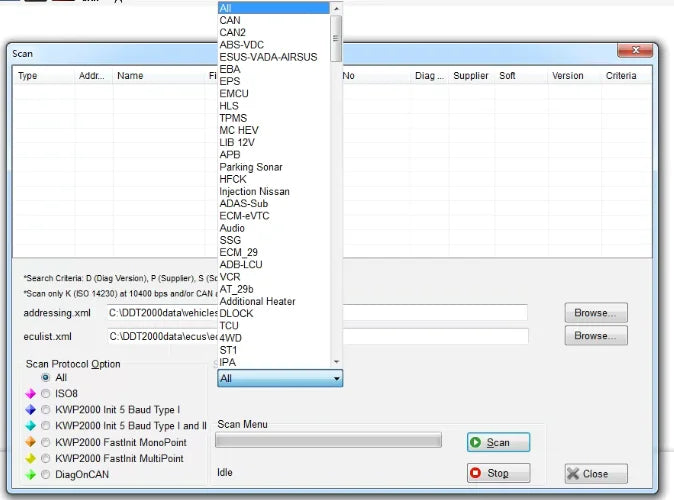The height and width of the screenshot is (500, 674).
Task: Close the Scan dialog with Close button
Action: coord(596,474)
